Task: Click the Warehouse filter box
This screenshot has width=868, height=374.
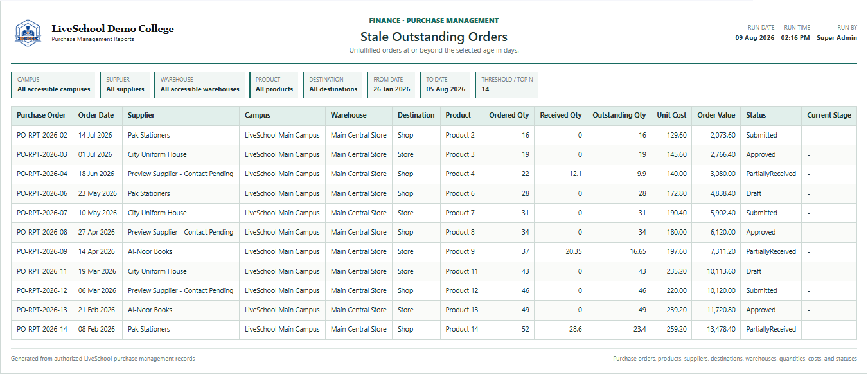Action: pyautogui.click(x=199, y=84)
